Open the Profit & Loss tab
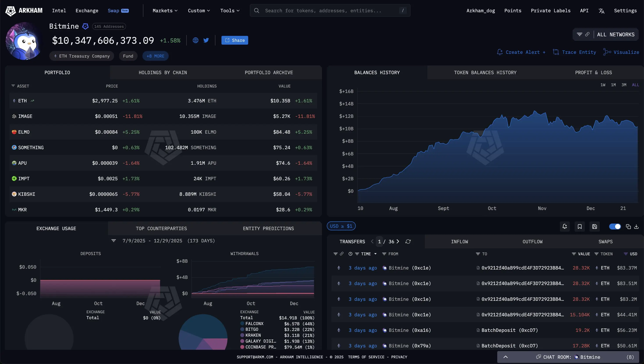The width and height of the screenshot is (644, 364). 593,72
